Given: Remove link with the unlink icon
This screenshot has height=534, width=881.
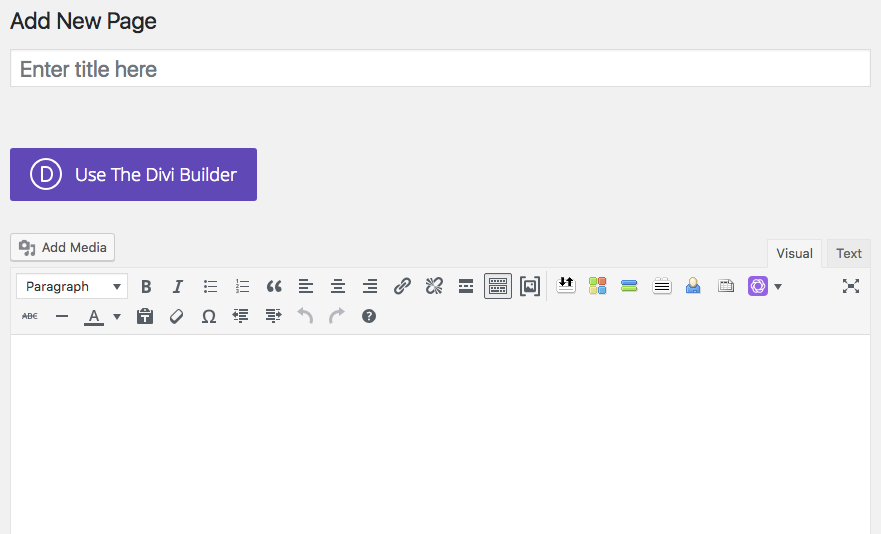Looking at the screenshot, I should pos(434,287).
